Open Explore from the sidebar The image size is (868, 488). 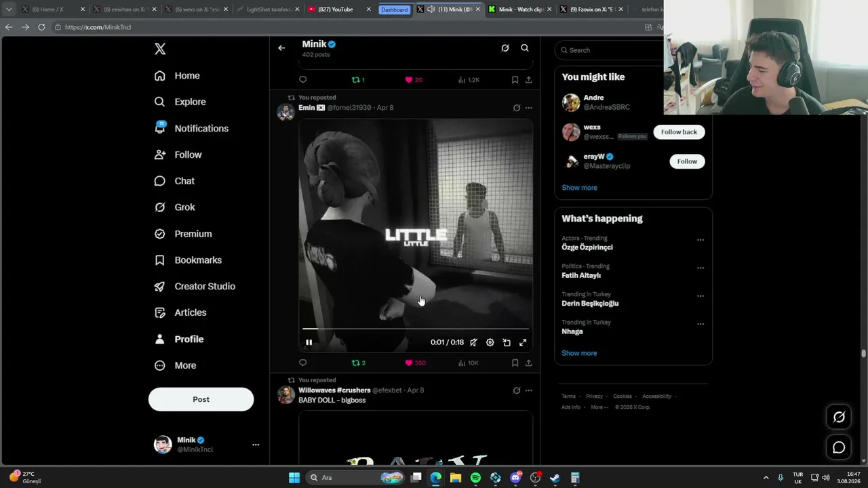(180, 102)
